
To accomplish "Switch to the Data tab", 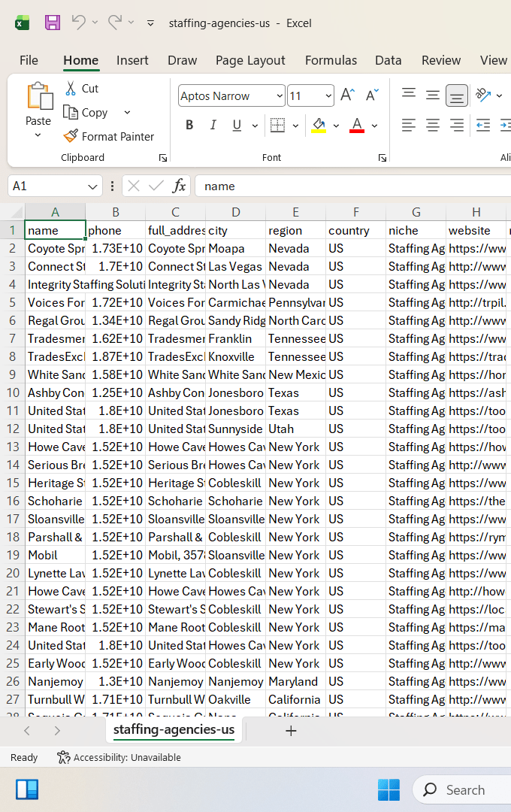I will [x=389, y=60].
